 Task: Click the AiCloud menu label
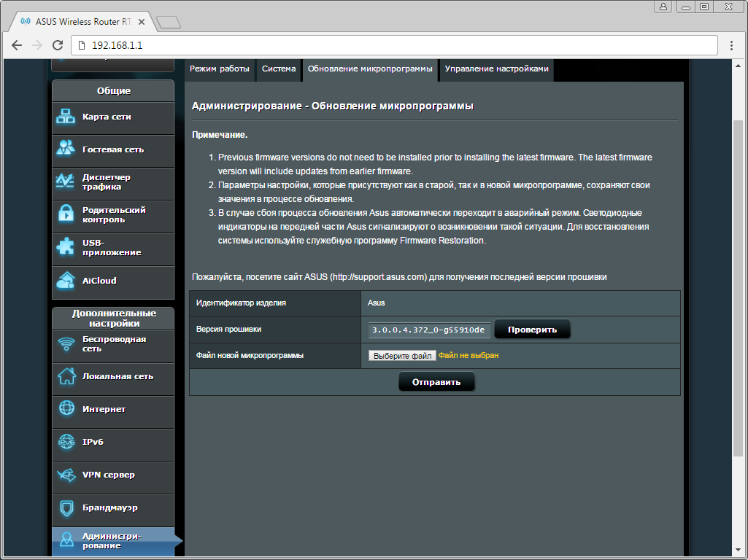click(99, 281)
